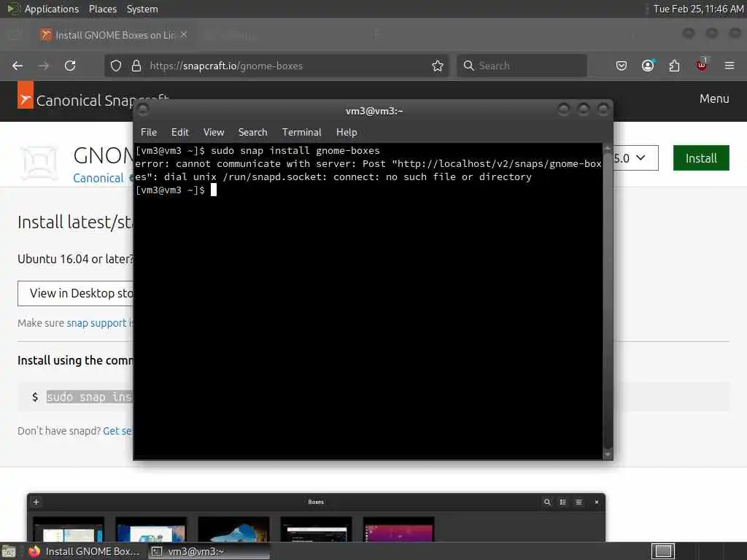Click the GNOME Boxes app icon on page

39,163
